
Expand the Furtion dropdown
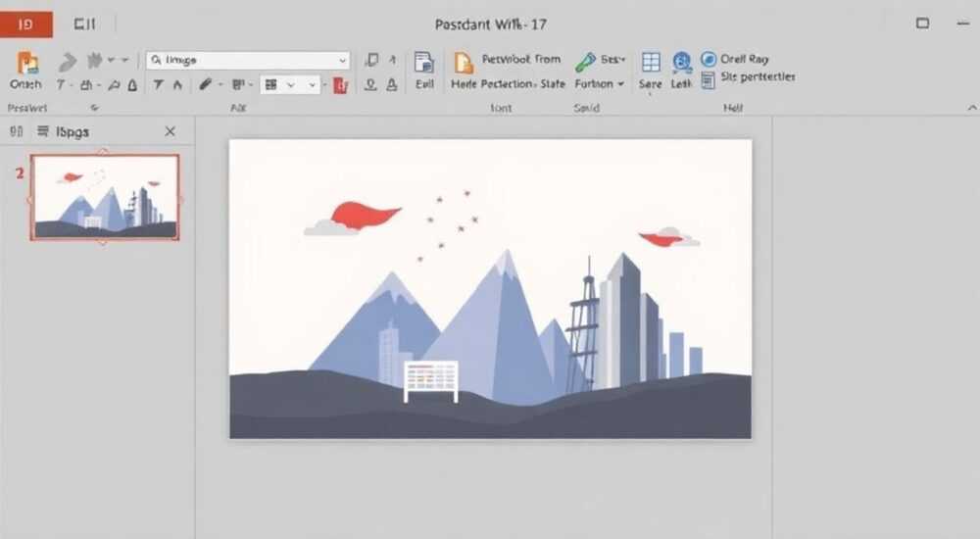620,83
